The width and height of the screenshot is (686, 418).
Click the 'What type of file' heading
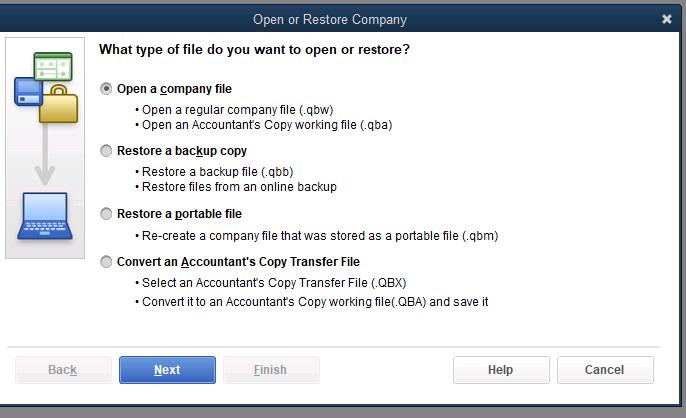tap(254, 49)
